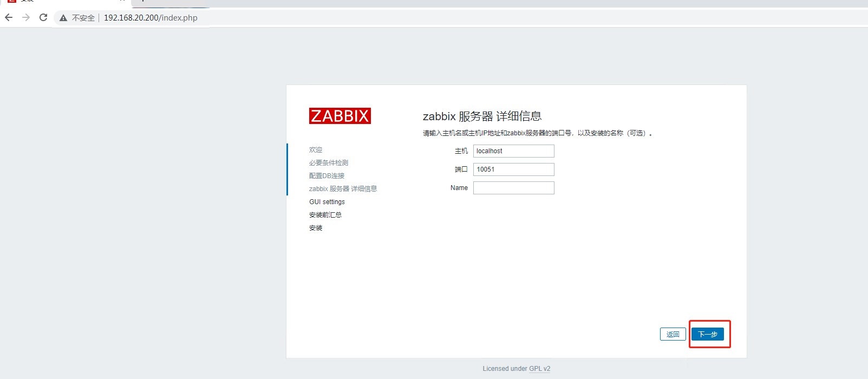Click the instruction text about 主机名 and 端口号
Image resolution: width=868 pixels, height=379 pixels.
538,133
